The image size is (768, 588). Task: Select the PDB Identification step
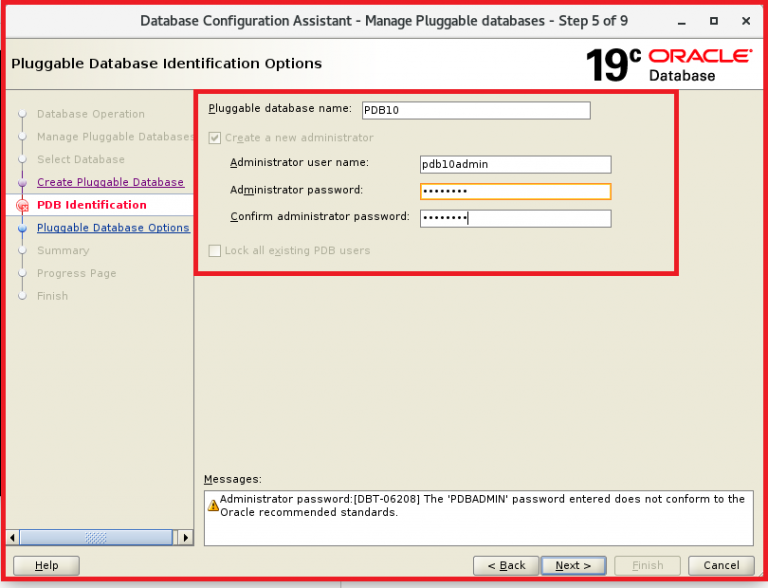click(x=92, y=205)
